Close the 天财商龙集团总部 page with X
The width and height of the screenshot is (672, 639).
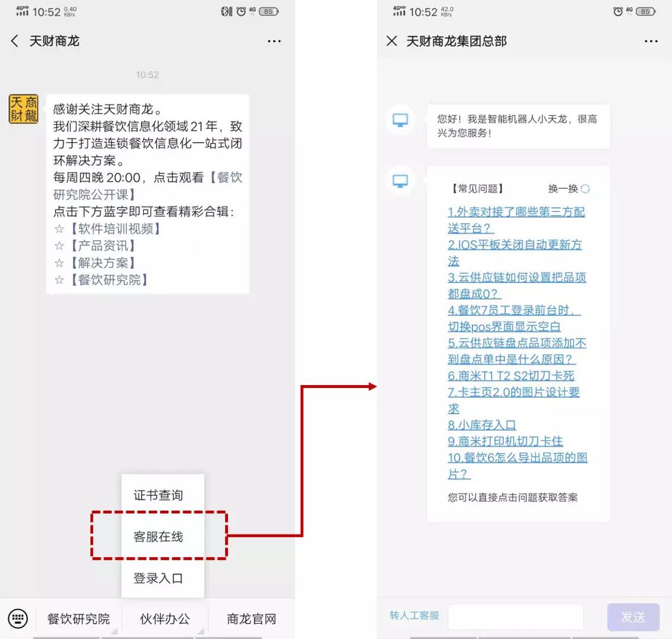click(x=392, y=41)
